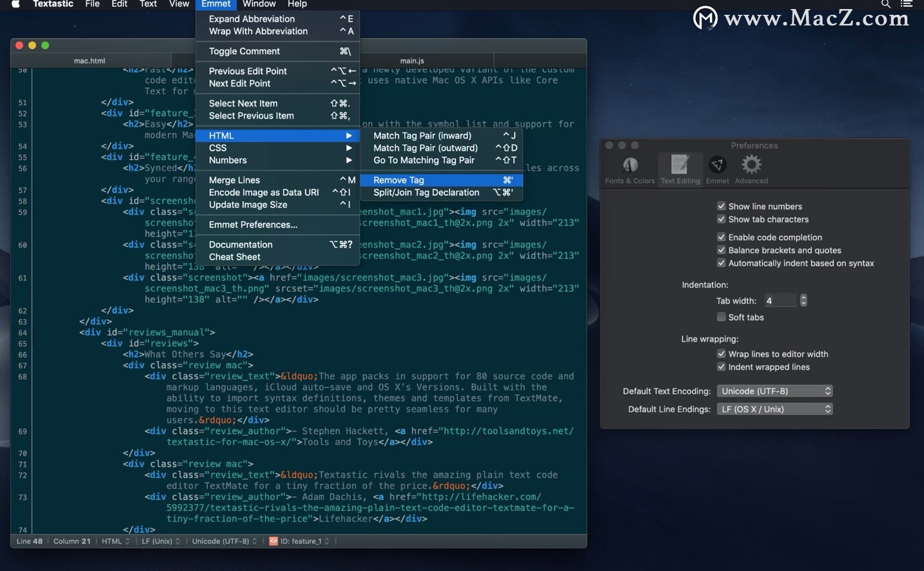Click the Apple menu icon

point(15,4)
